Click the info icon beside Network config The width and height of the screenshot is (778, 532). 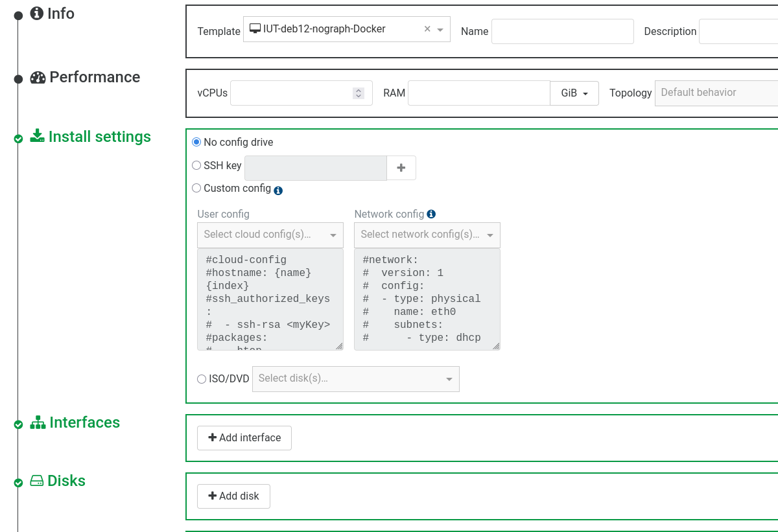[x=431, y=214]
